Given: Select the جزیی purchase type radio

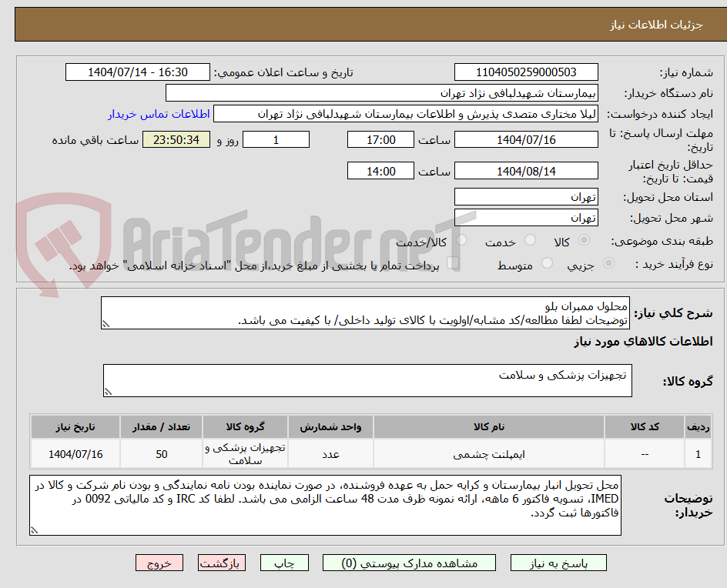Looking at the screenshot, I should (x=608, y=263).
